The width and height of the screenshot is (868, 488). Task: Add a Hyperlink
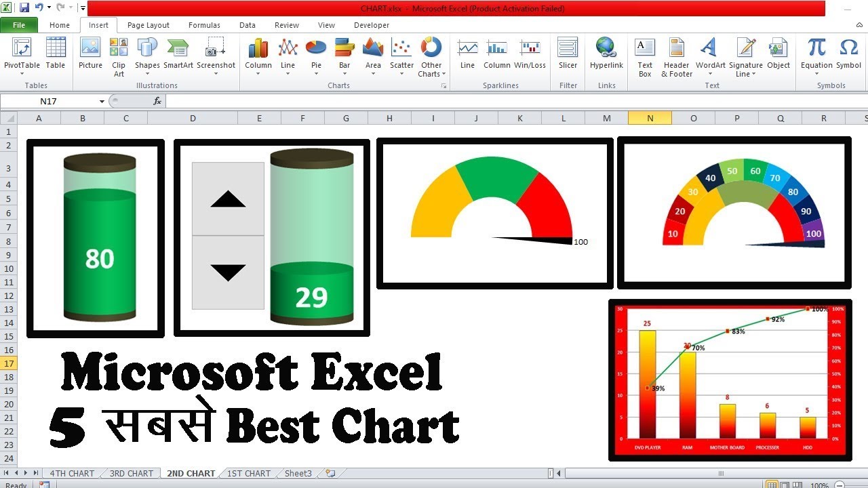606,54
